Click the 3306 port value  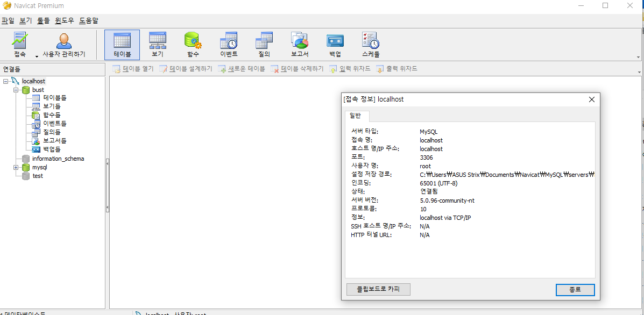[426, 157]
